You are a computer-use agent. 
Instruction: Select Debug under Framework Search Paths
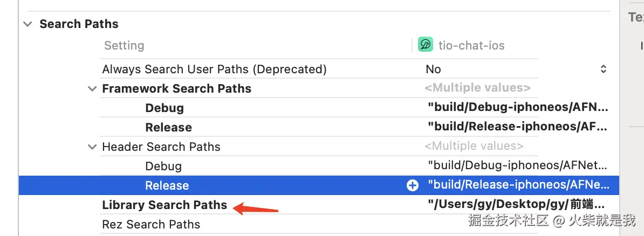pos(165,108)
